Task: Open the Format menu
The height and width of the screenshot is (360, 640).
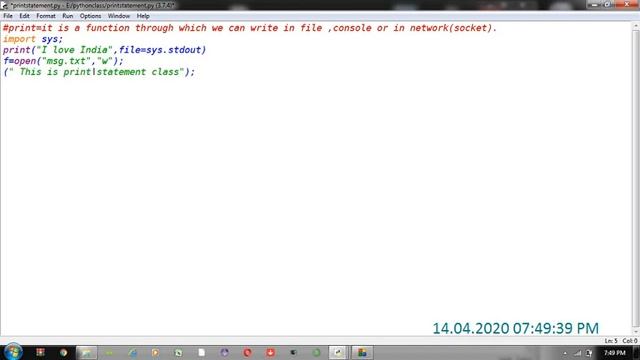Action: (46, 16)
